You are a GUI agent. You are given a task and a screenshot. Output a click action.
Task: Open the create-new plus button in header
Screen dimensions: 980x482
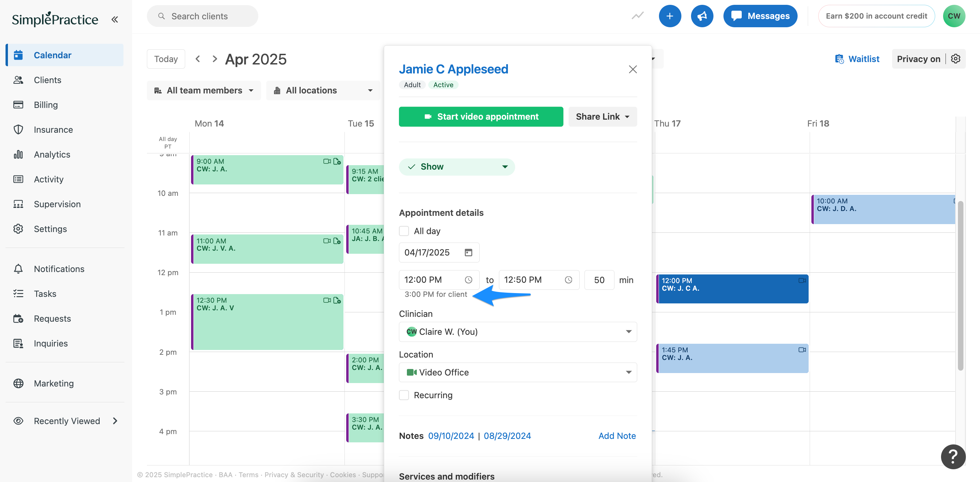(x=670, y=16)
